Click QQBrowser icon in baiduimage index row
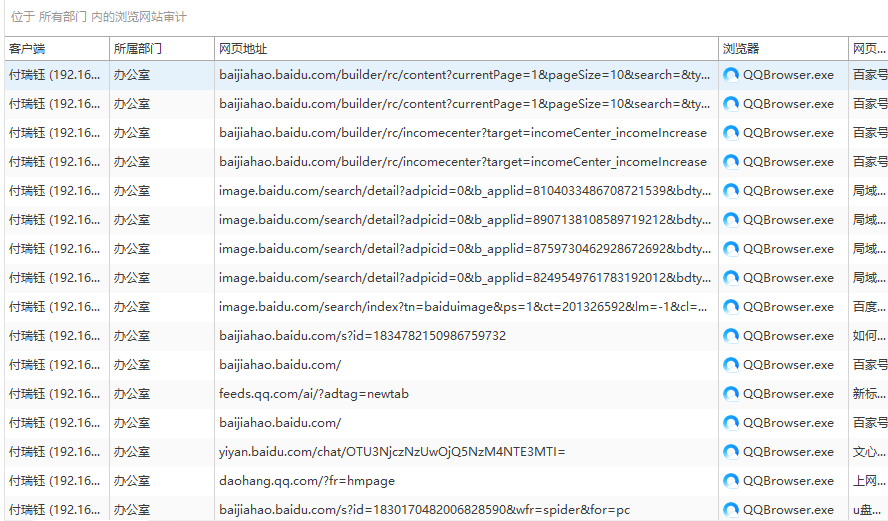This screenshot has height=521, width=888. [x=731, y=307]
